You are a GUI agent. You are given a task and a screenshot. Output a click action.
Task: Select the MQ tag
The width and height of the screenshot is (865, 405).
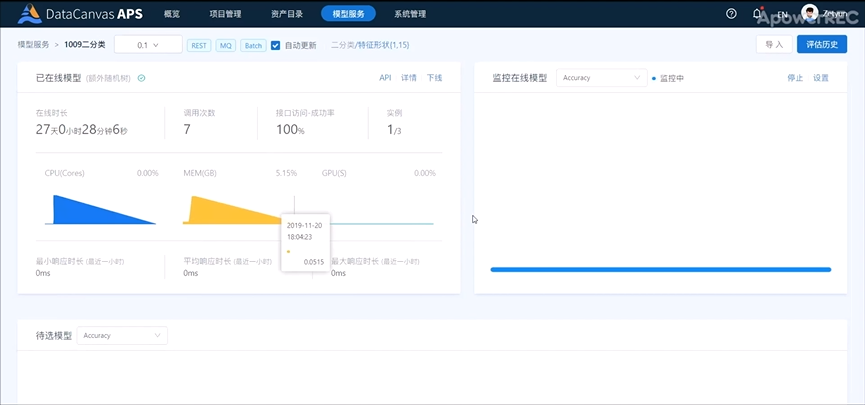pyautogui.click(x=226, y=45)
